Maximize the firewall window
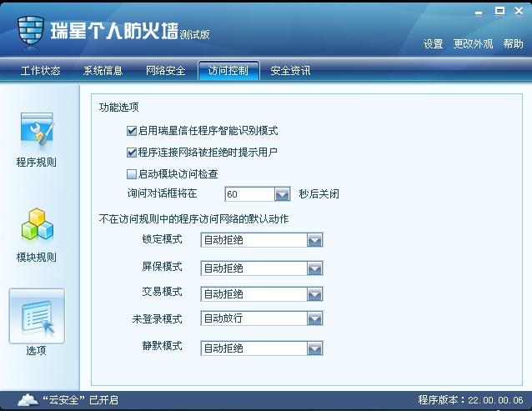532x411 pixels. point(499,11)
